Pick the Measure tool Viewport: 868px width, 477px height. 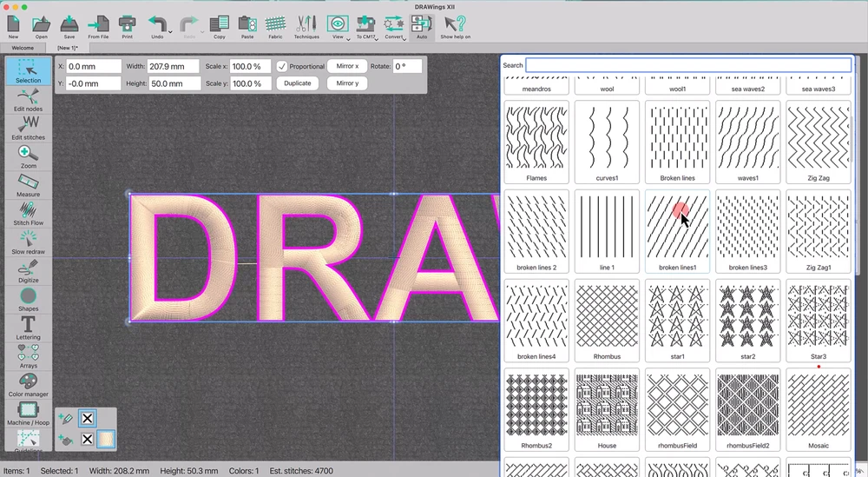click(29, 186)
